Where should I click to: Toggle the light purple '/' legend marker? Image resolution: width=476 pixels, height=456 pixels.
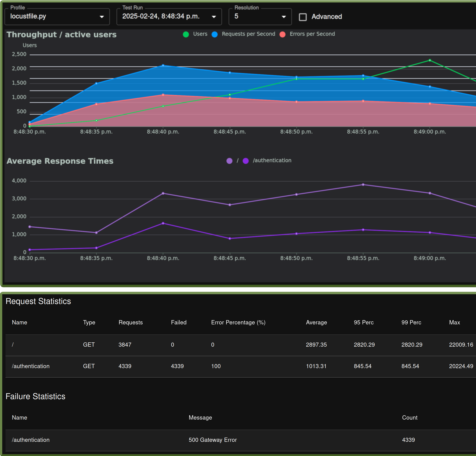tap(229, 161)
